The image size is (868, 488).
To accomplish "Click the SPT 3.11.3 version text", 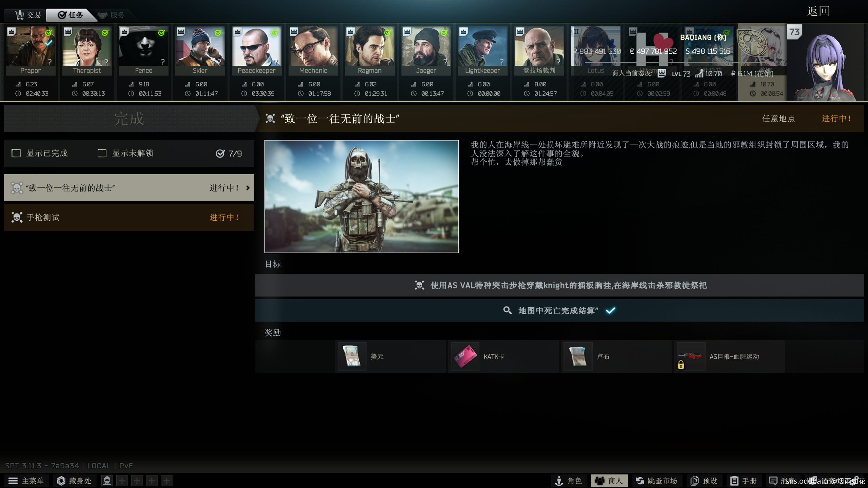I will click(x=69, y=466).
